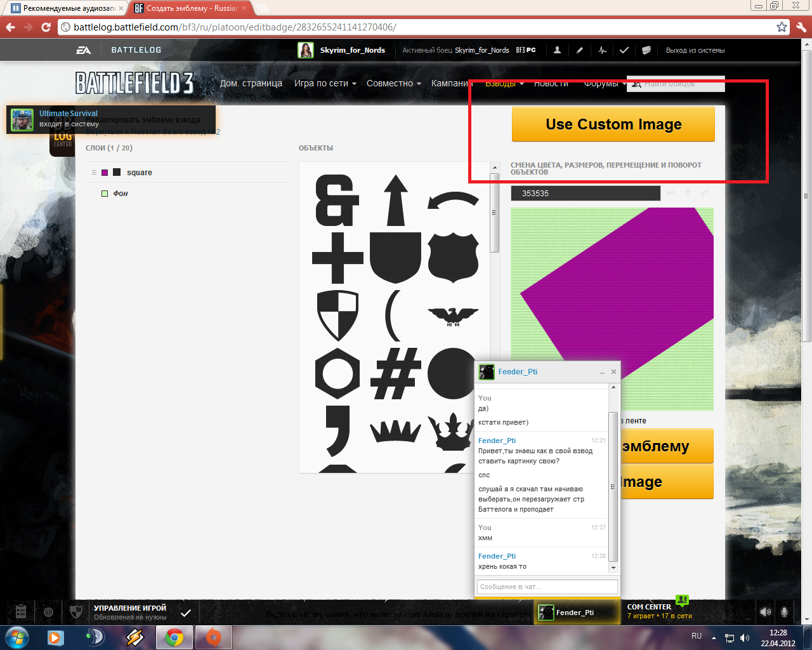This screenshot has height=650, width=812.
Task: Select the police badge shape
Action: [453, 258]
